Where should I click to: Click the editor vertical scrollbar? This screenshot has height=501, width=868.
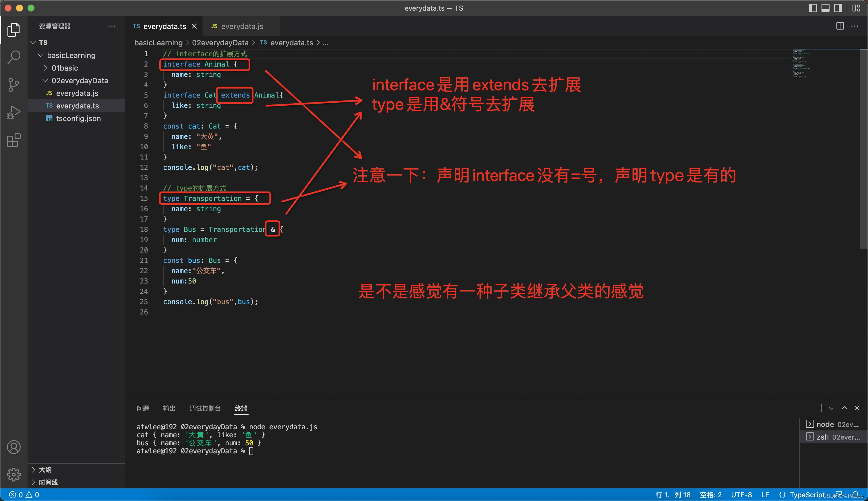click(x=863, y=149)
